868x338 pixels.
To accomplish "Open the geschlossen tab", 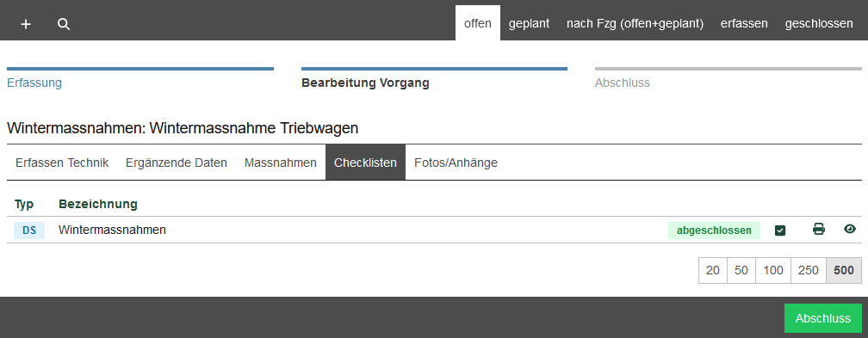I will click(819, 23).
